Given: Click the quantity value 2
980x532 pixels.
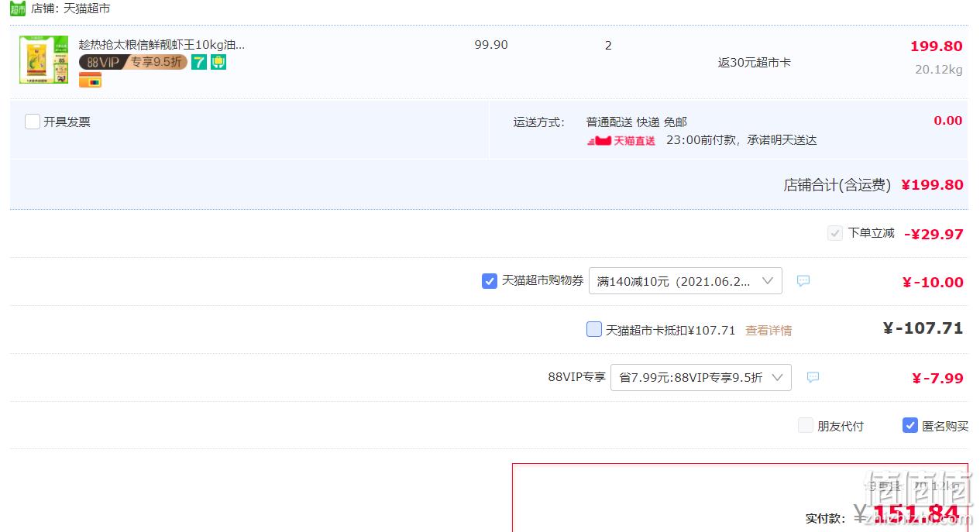Looking at the screenshot, I should pyautogui.click(x=608, y=46).
